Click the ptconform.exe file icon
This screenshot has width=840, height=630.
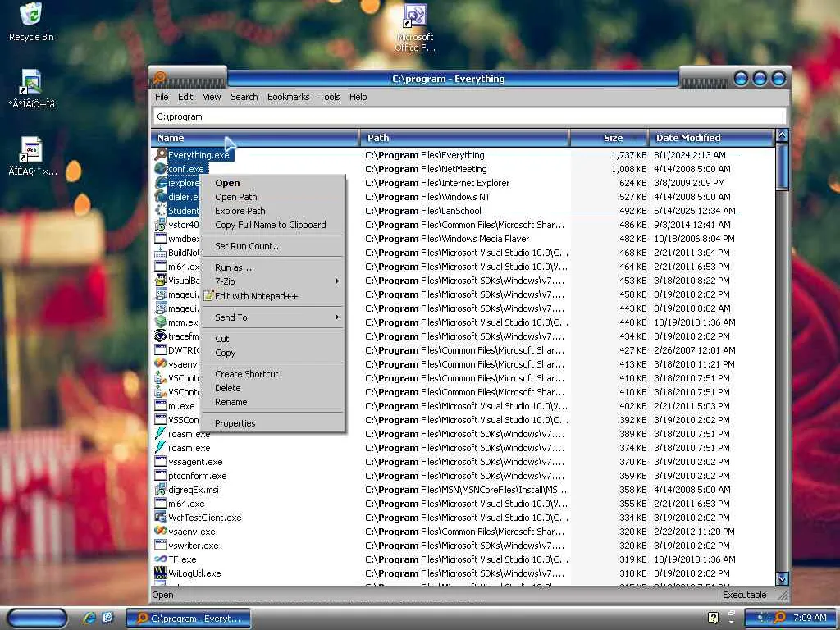pos(161,476)
